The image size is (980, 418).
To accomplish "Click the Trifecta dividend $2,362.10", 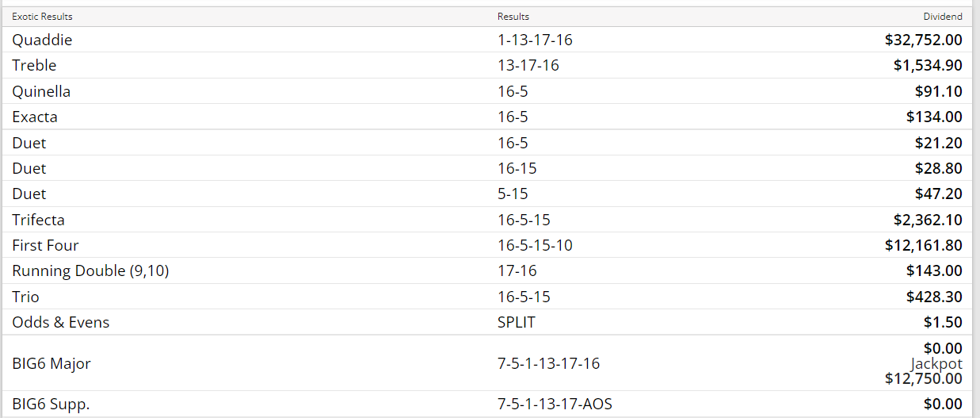I will (928, 220).
